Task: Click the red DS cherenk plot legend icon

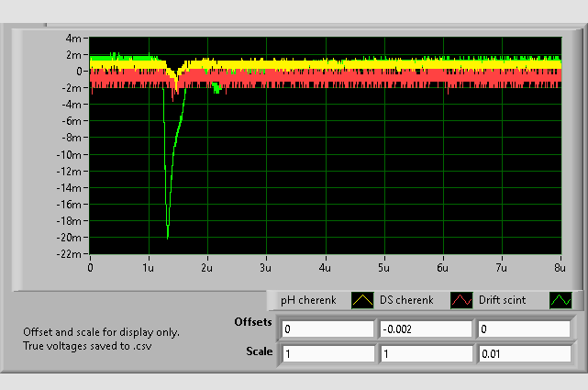Action: (461, 300)
